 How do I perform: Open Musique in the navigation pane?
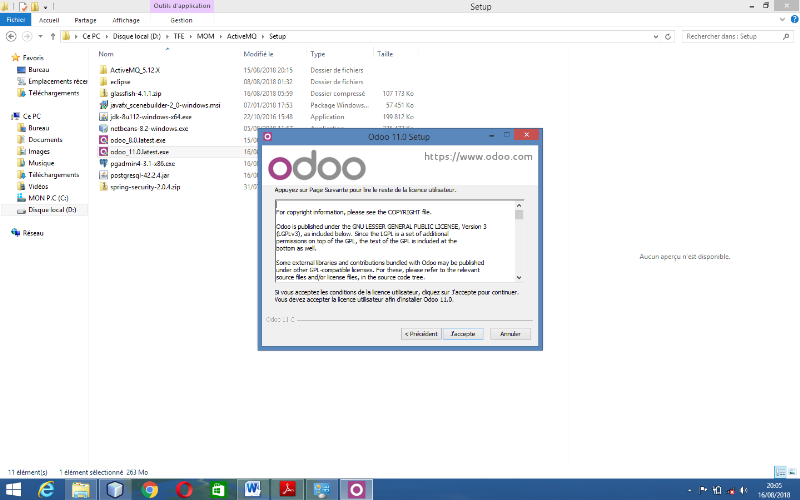(41, 163)
